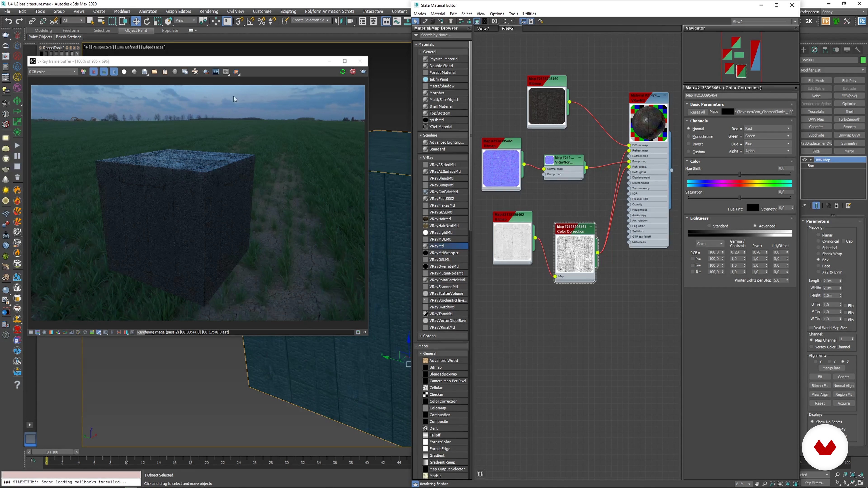868x488 pixels.
Task: Select Normal channel mode radio button
Action: tap(688, 128)
